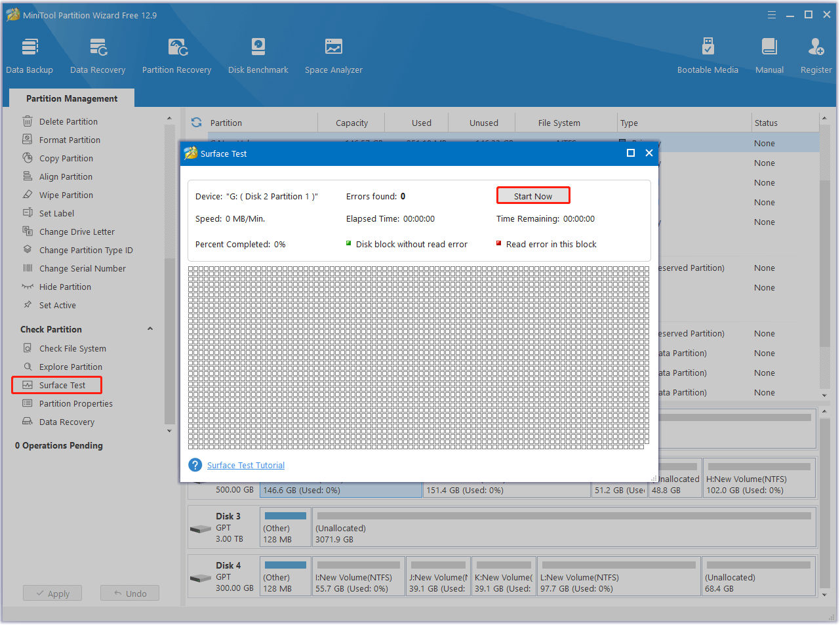Open the hamburger menu in the title bar
Viewport: 840px width, 625px height.
[772, 14]
